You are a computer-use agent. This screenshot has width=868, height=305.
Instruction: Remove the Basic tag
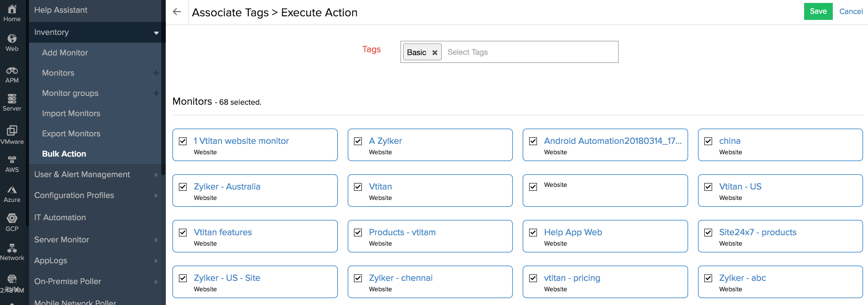tap(434, 53)
